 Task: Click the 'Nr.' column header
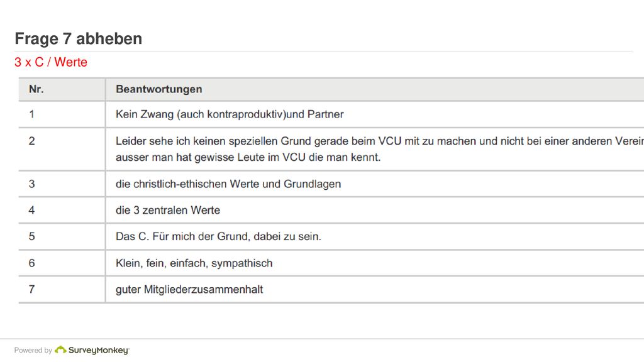(x=36, y=89)
